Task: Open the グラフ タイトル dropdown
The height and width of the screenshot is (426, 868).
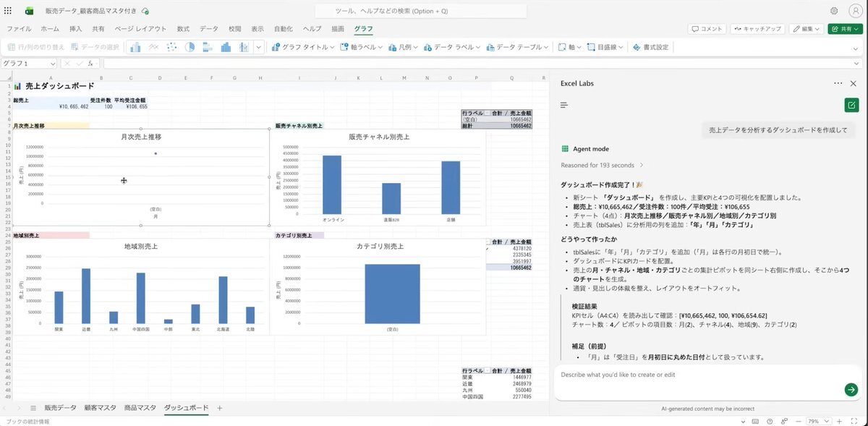Action: click(x=303, y=47)
